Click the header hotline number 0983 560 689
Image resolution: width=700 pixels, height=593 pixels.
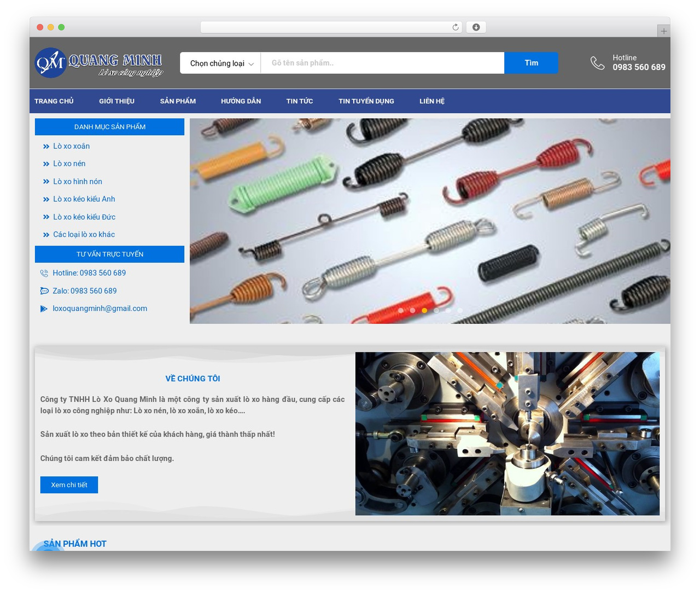pos(639,67)
